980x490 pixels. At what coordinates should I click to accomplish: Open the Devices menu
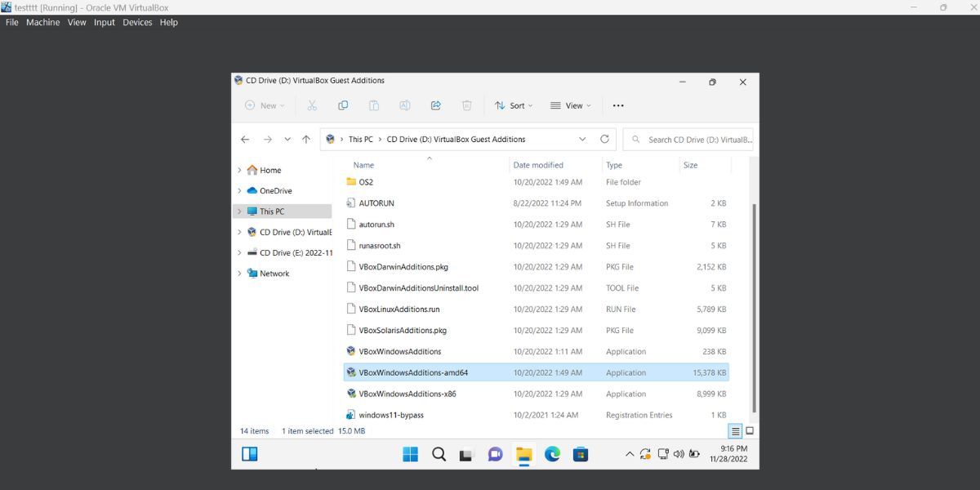137,22
